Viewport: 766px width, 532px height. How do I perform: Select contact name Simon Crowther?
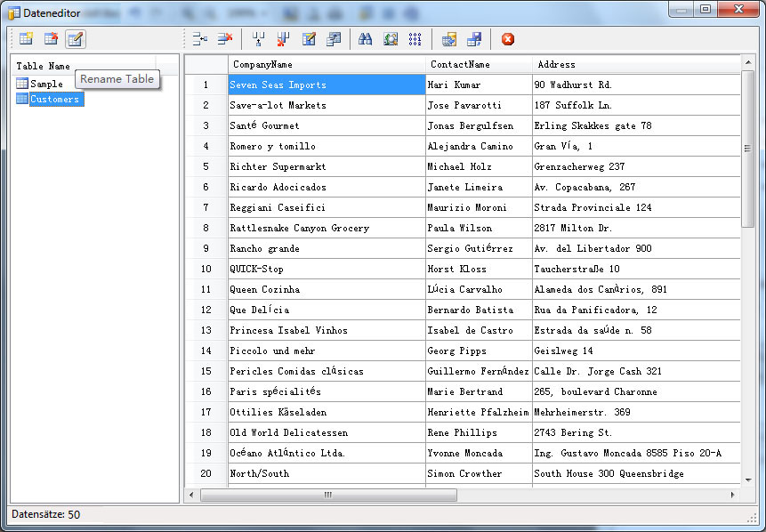coord(479,473)
